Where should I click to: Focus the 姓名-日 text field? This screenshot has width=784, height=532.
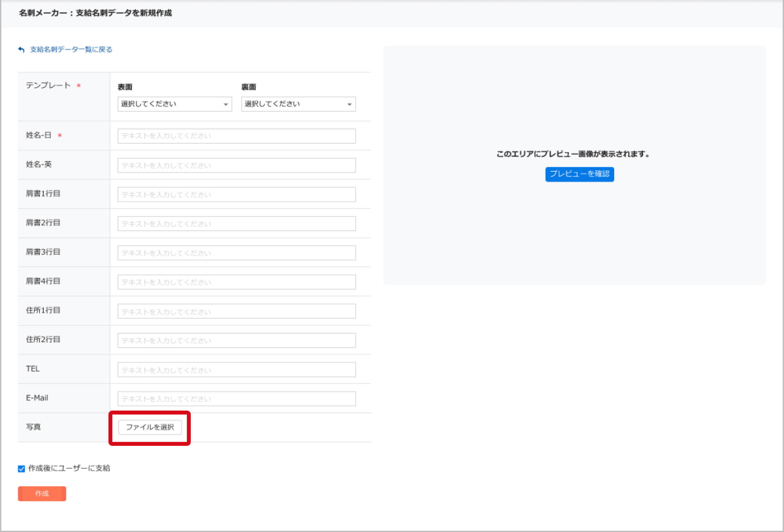236,136
